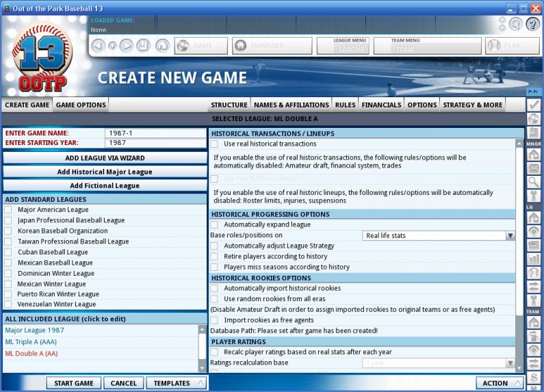This screenshot has width=544, height=392.
Task: Click the Enter Game Name field
Action: (x=155, y=133)
